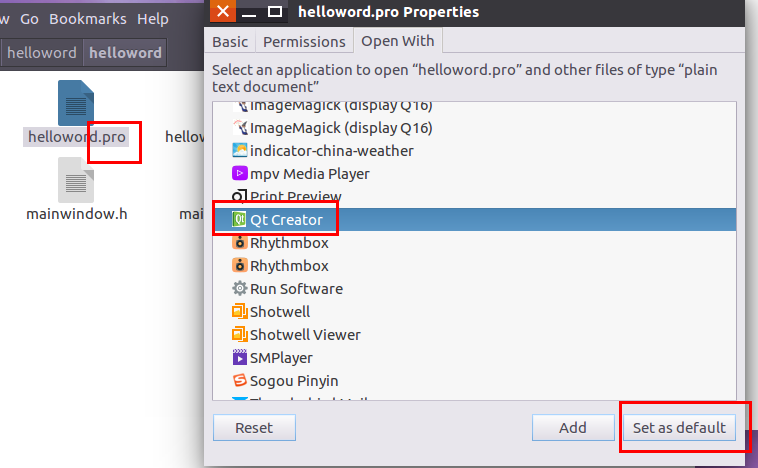Click the Print Preview magnifier icon

tap(239, 196)
